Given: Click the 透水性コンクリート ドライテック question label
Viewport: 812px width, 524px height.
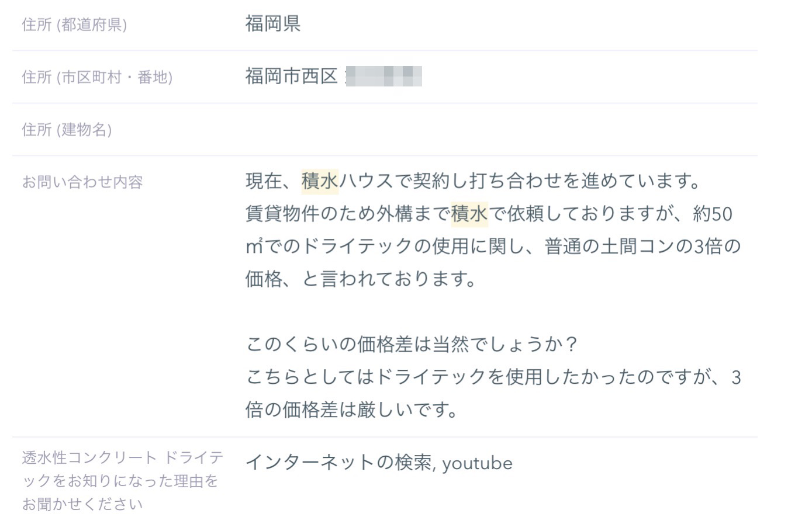Looking at the screenshot, I should click(123, 481).
